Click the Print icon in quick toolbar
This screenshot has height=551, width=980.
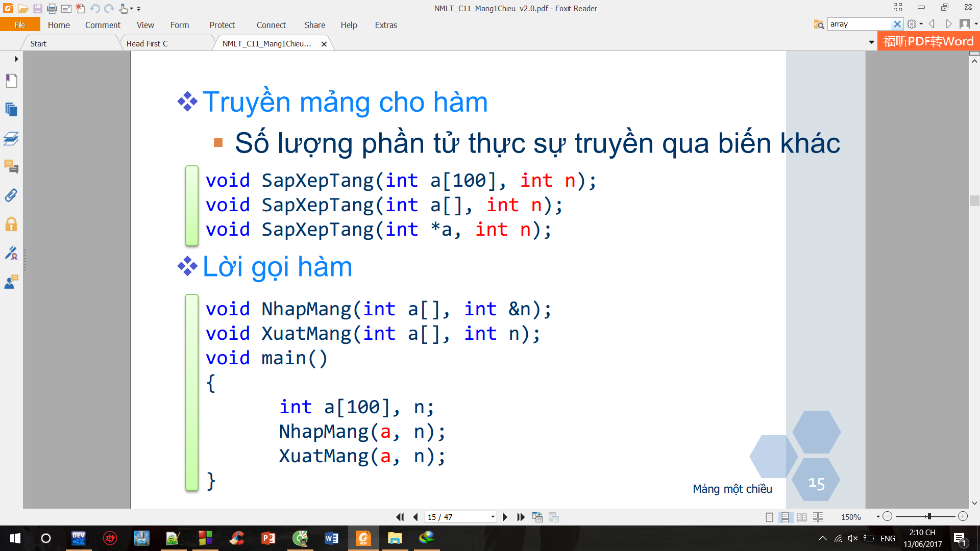tap(52, 9)
